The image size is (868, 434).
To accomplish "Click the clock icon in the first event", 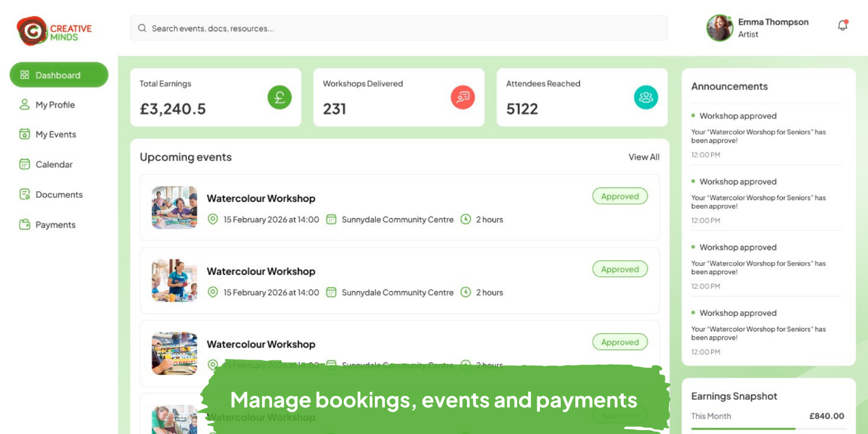I will click(466, 219).
